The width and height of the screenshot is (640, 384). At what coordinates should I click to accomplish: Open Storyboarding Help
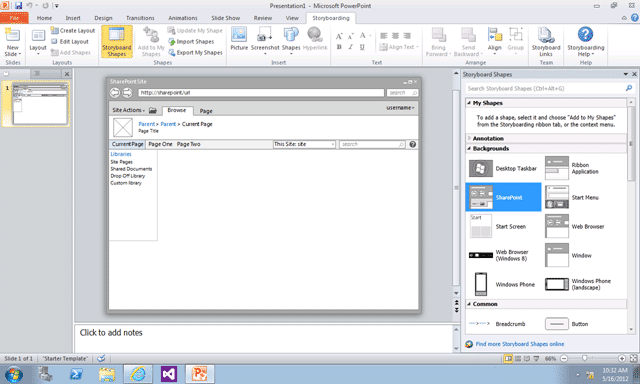click(586, 42)
